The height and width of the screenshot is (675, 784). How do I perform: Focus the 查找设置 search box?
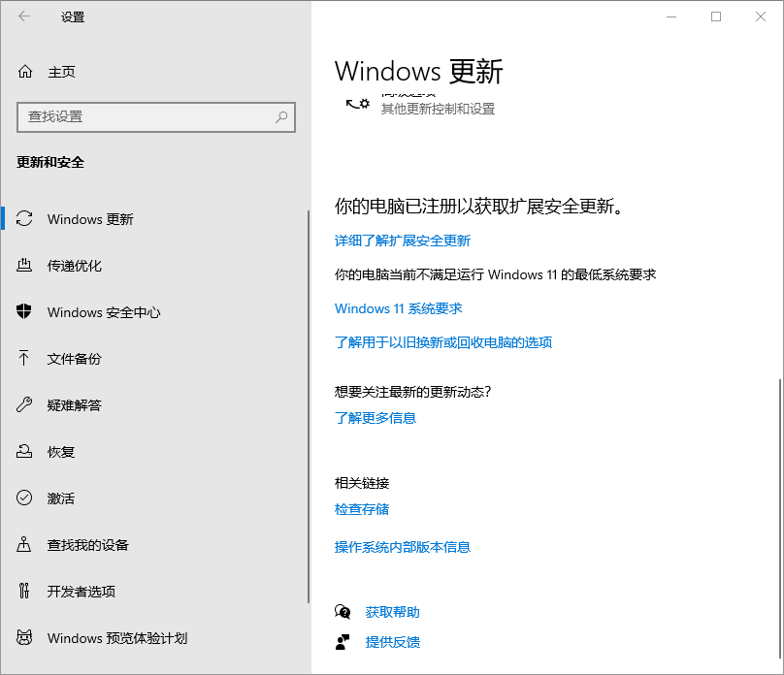coord(156,117)
